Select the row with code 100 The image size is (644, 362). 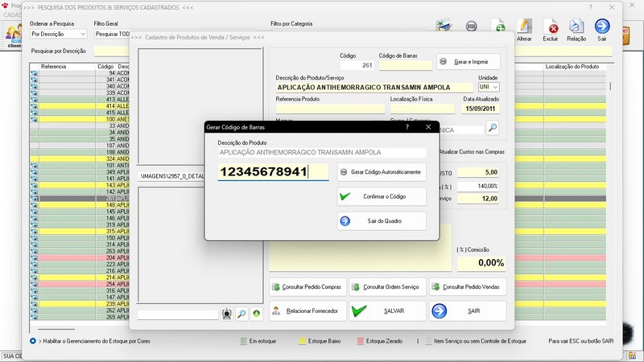pyautogui.click(x=80, y=119)
